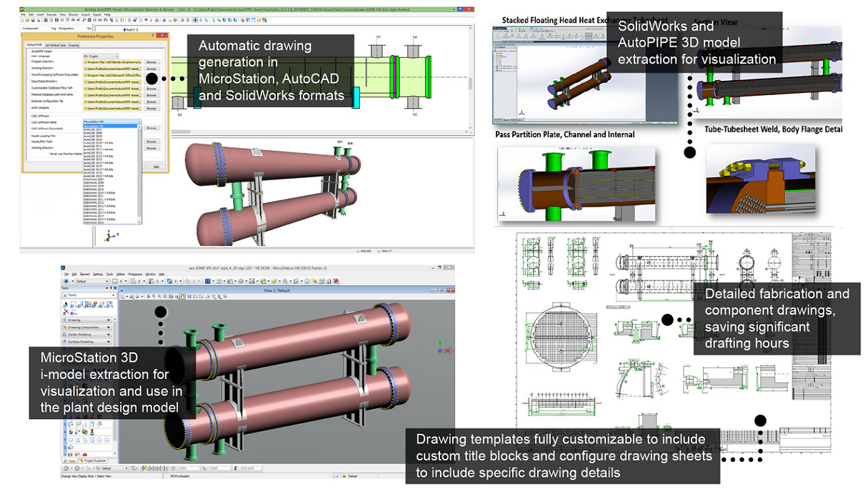Click New file icon in AutoPIPE toolbar
The image size is (868, 489).
(22, 20)
